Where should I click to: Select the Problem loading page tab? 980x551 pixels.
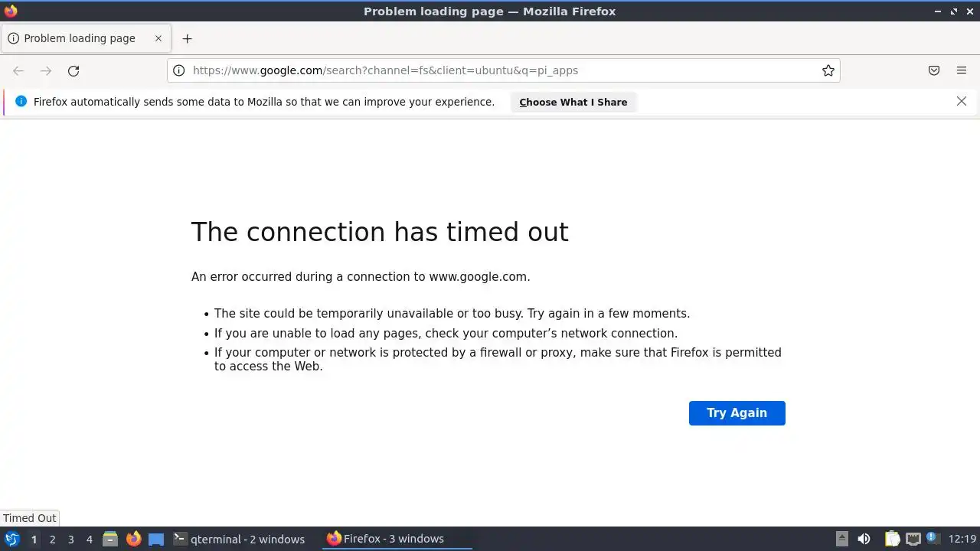click(x=86, y=38)
